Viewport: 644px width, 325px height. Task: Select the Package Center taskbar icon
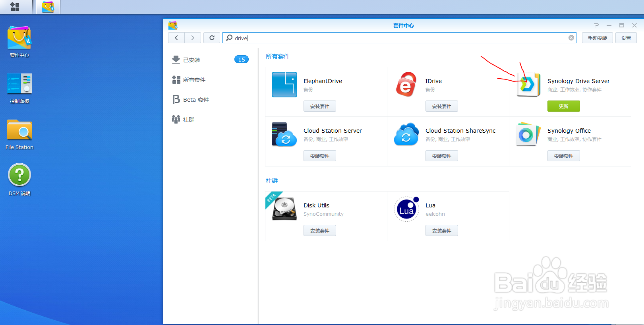point(48,7)
